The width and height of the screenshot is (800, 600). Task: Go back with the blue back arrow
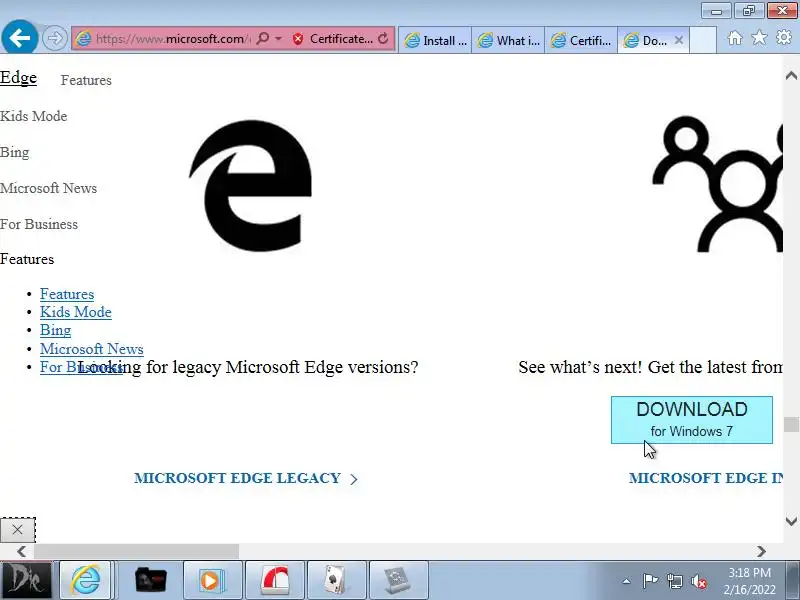19,37
